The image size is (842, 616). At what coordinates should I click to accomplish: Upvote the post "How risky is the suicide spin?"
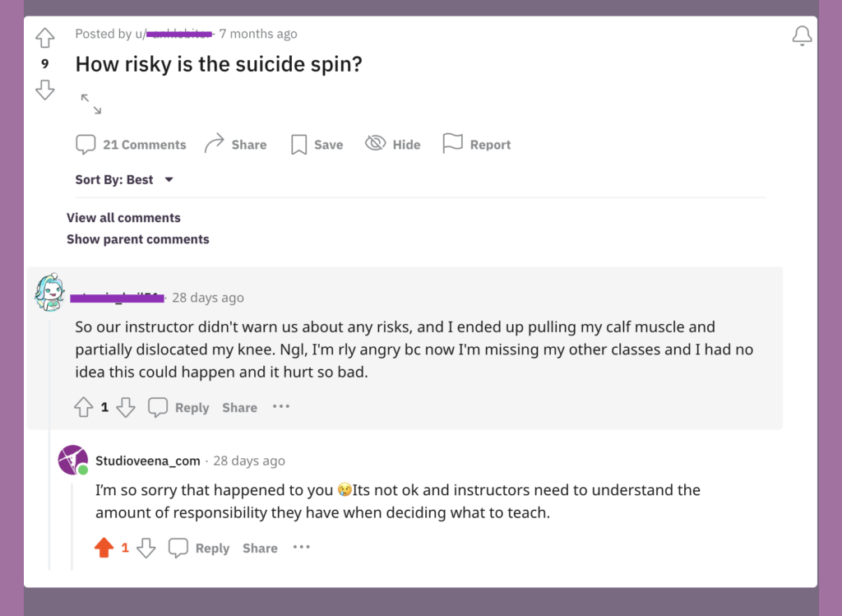[45, 38]
